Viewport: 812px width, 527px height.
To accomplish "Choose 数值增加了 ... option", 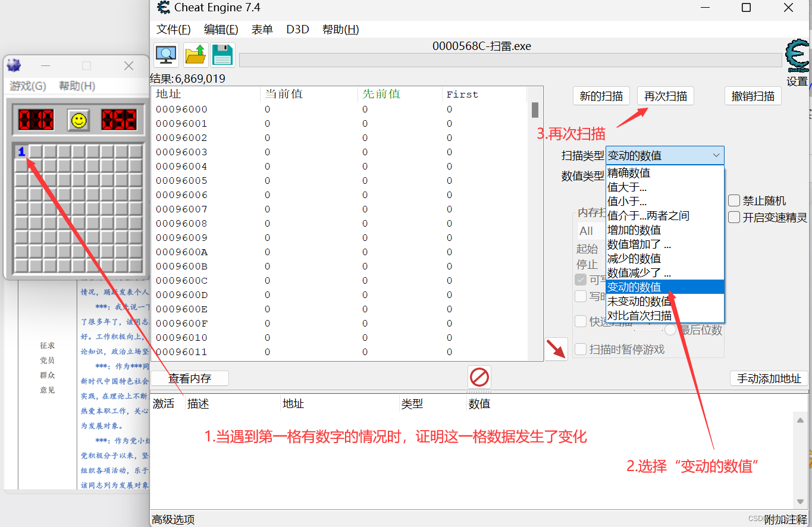I will point(665,244).
